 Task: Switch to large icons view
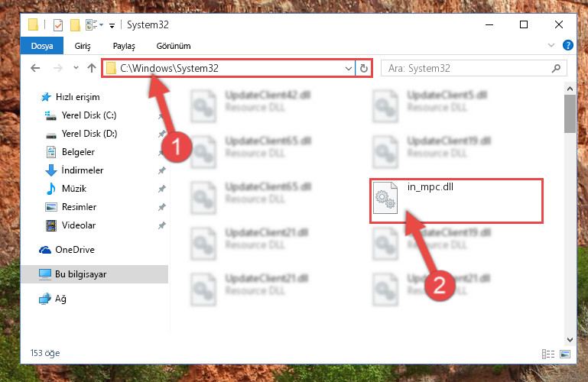point(565,354)
